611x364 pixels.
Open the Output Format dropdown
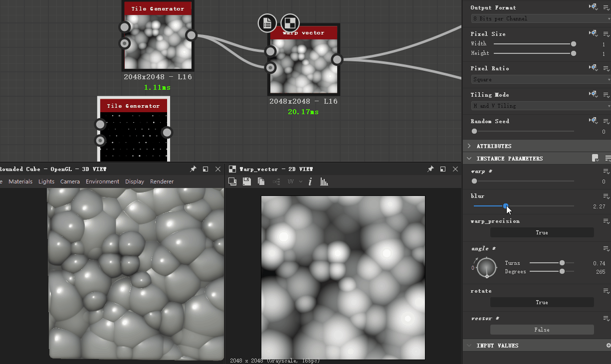[x=541, y=18]
